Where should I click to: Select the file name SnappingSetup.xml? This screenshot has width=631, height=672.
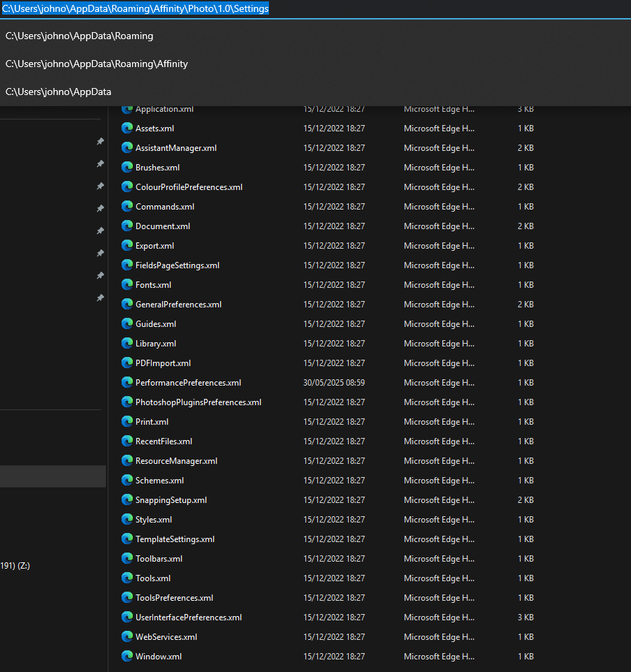pyautogui.click(x=171, y=500)
